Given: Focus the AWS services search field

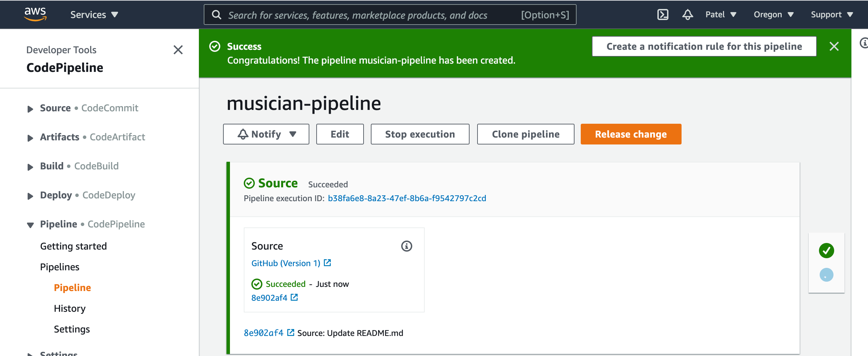Looking at the screenshot, I should tap(390, 15).
